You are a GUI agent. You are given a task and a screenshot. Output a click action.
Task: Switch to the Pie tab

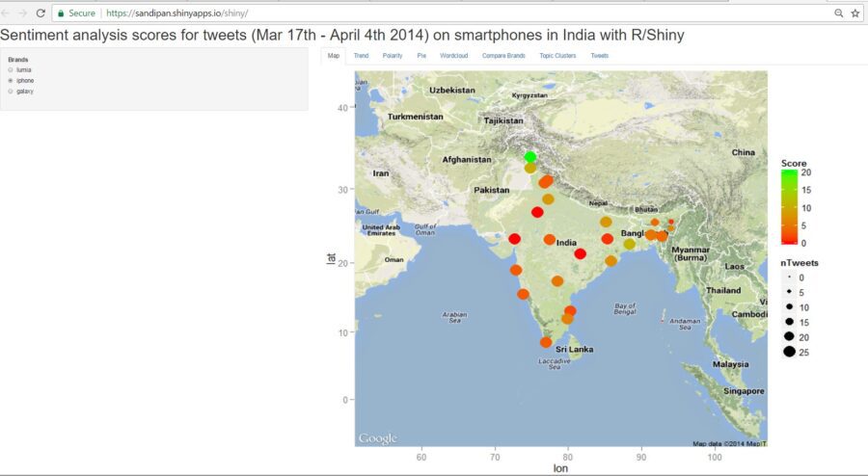click(x=421, y=55)
